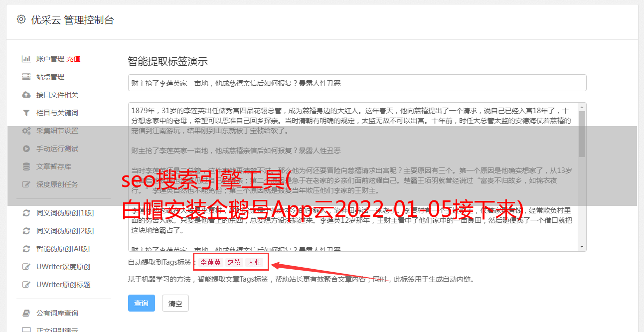Click the 人性 tag
The width and height of the screenshot is (644, 332).
(255, 262)
